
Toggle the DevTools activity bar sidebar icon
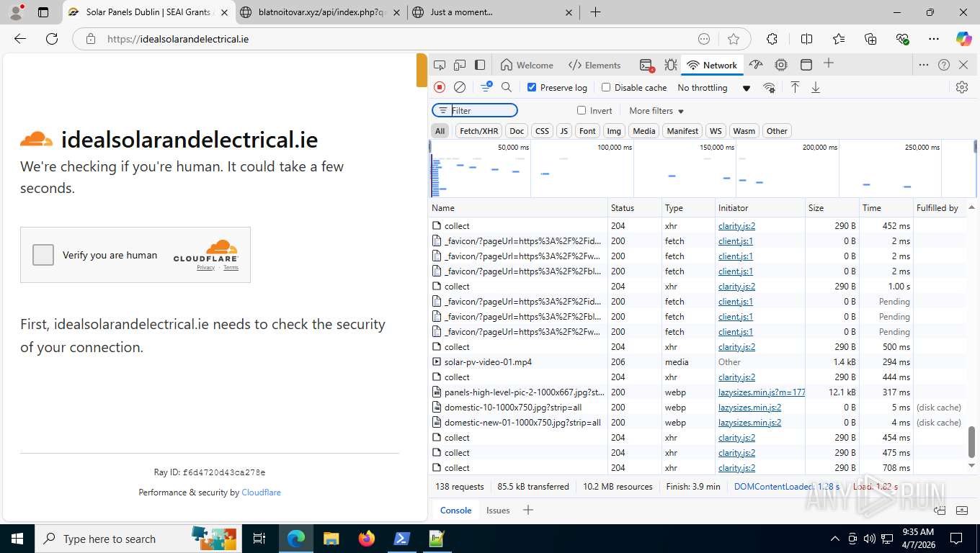480,65
